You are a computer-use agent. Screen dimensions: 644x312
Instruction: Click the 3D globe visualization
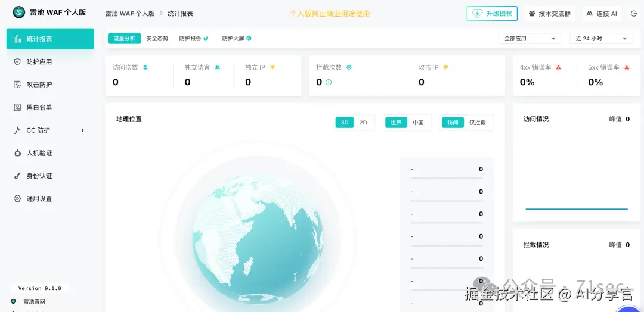[258, 239]
